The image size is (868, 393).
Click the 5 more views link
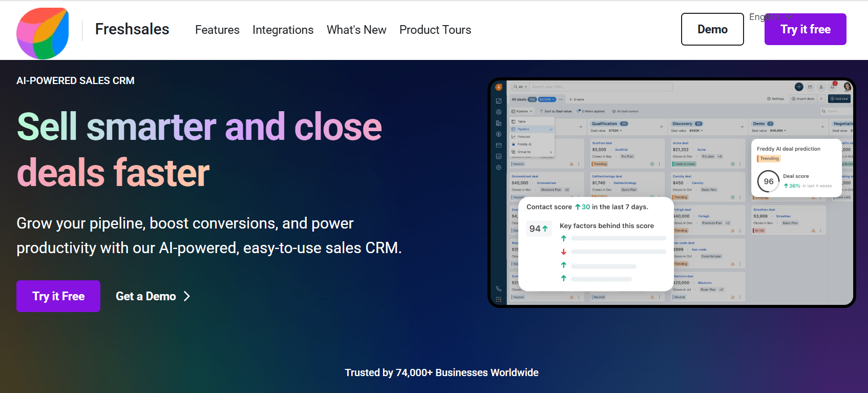(577, 99)
